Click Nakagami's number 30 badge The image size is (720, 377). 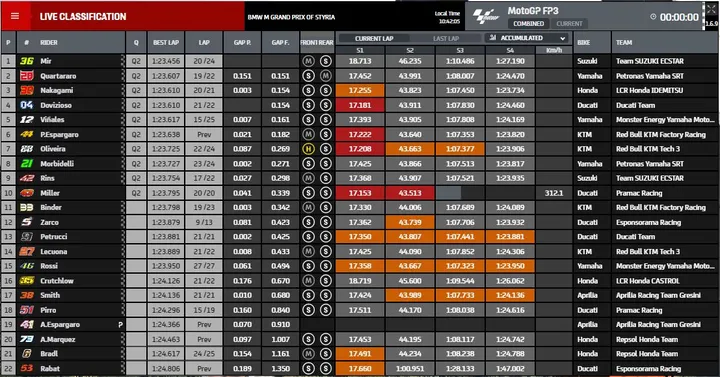(27, 90)
